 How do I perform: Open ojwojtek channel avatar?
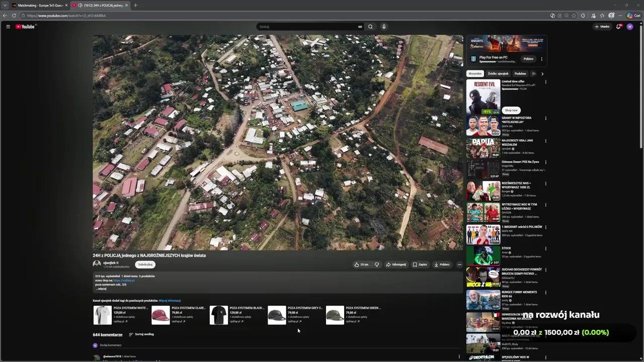click(97, 264)
